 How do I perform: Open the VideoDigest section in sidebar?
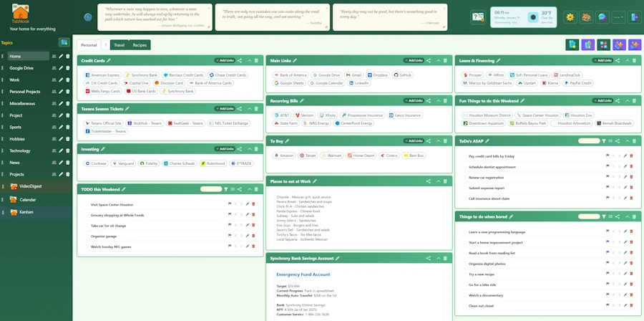click(30, 186)
